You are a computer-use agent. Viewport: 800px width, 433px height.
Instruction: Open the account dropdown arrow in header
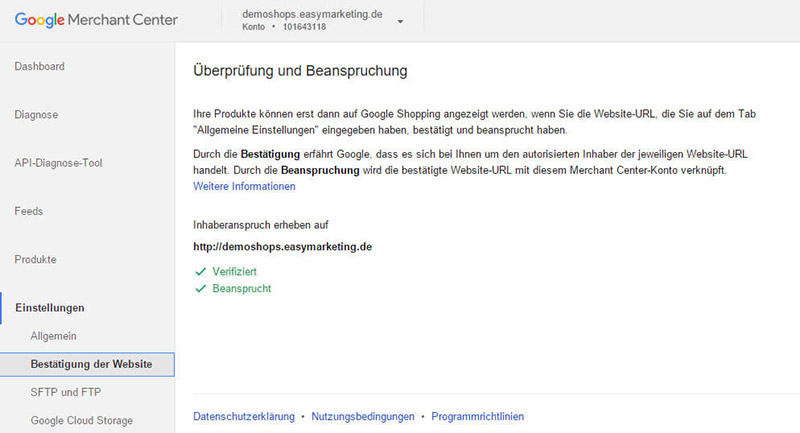(400, 21)
